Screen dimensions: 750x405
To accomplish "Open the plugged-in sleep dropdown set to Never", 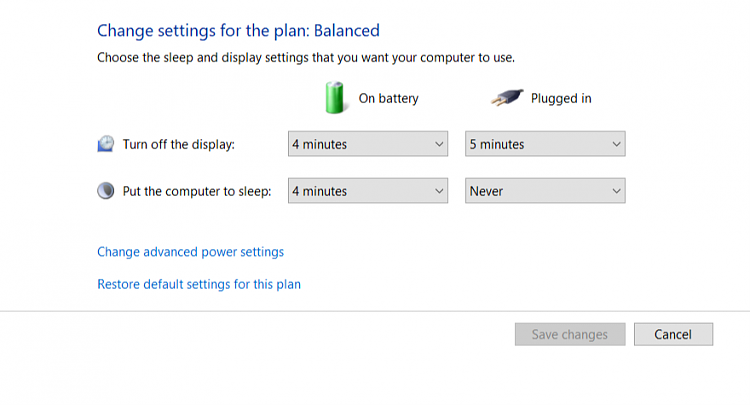I will (x=545, y=191).
